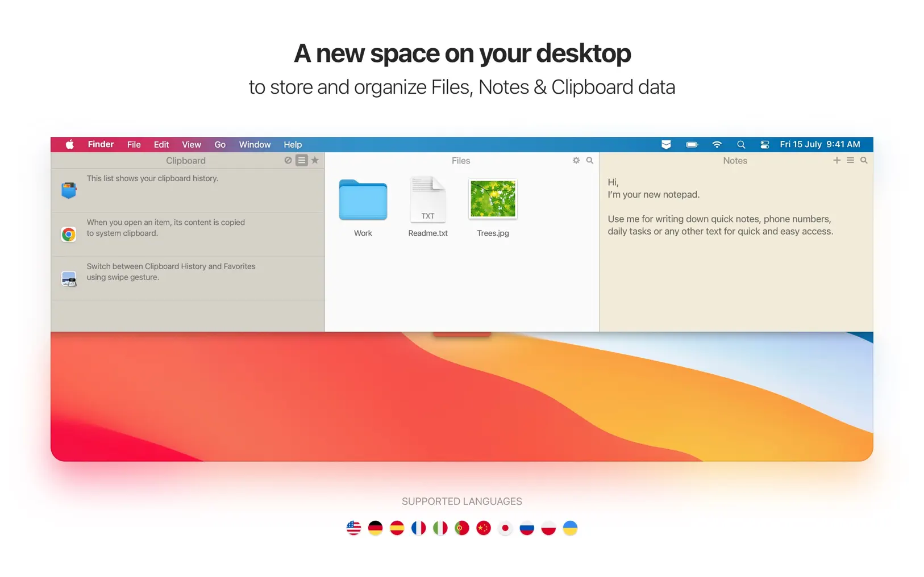
Task: Open the View menu
Action: click(x=192, y=144)
